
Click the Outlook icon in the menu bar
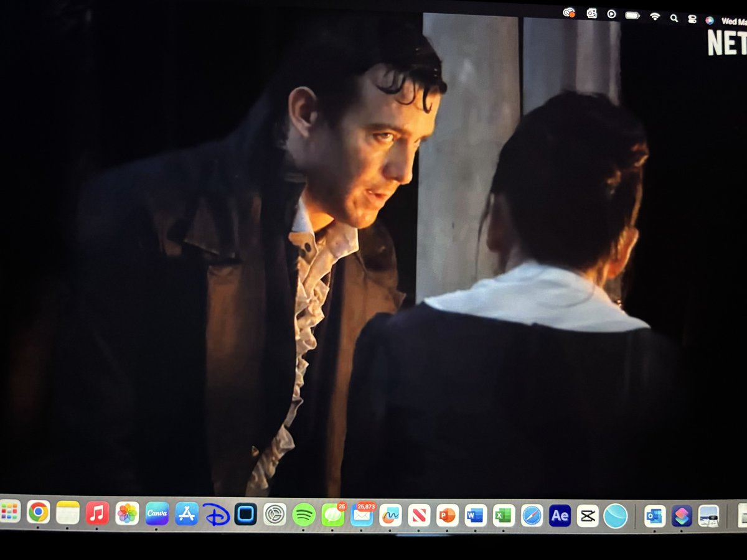pyautogui.click(x=591, y=13)
